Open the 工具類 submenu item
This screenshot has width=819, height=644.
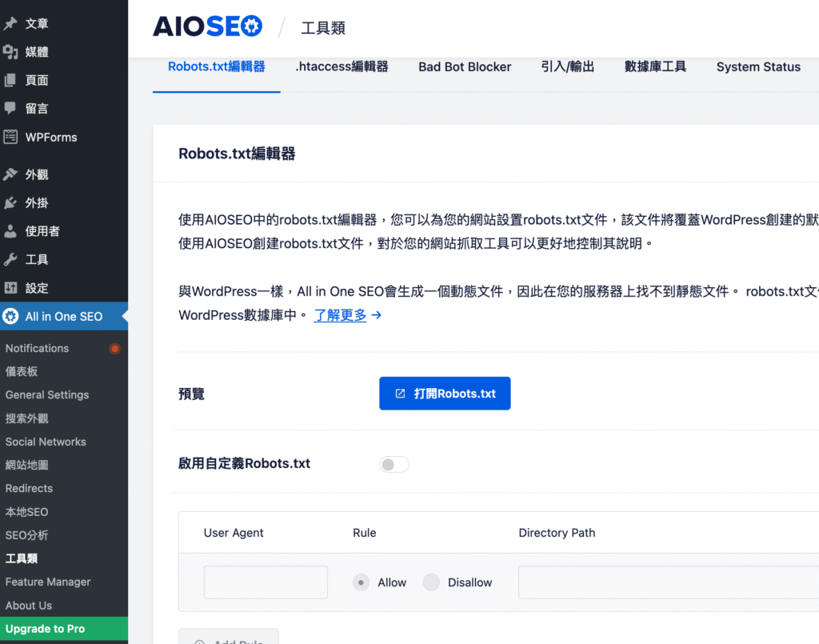coord(22,558)
